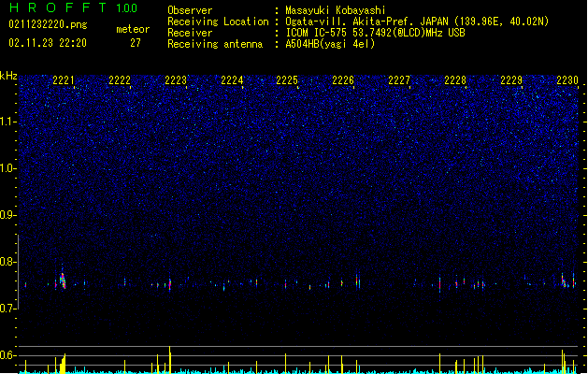Click the 2221 time marker
This screenshot has height=374, width=588.
click(x=64, y=80)
